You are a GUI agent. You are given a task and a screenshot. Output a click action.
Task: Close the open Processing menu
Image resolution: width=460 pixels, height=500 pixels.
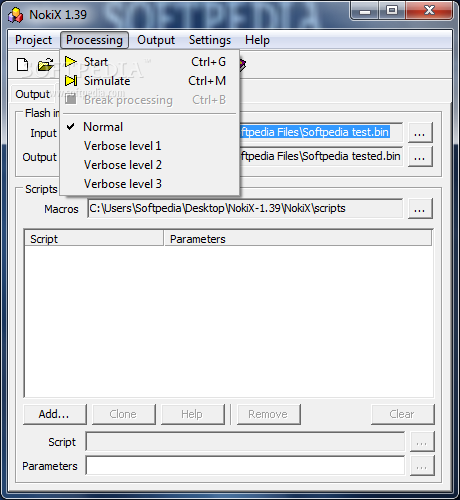tap(94, 40)
